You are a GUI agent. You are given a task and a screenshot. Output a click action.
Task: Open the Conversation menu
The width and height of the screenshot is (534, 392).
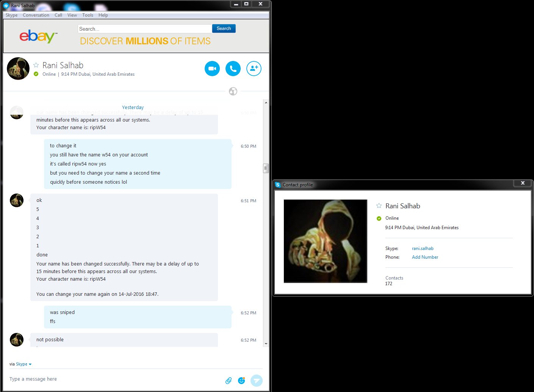pos(36,15)
